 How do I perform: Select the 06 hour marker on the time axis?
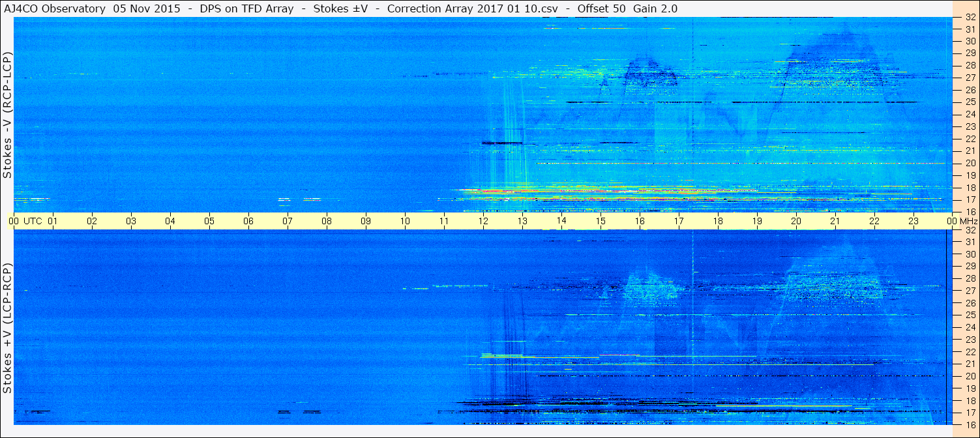[248, 221]
